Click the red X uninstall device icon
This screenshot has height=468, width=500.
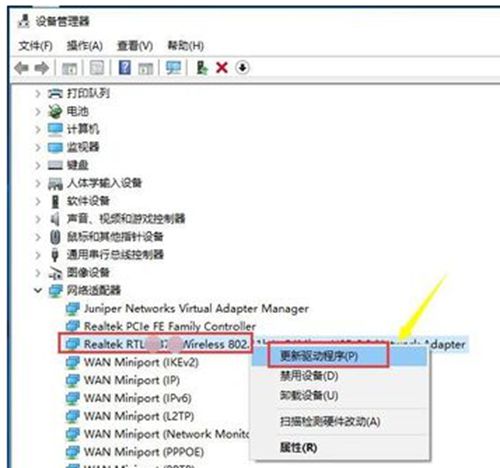click(222, 68)
